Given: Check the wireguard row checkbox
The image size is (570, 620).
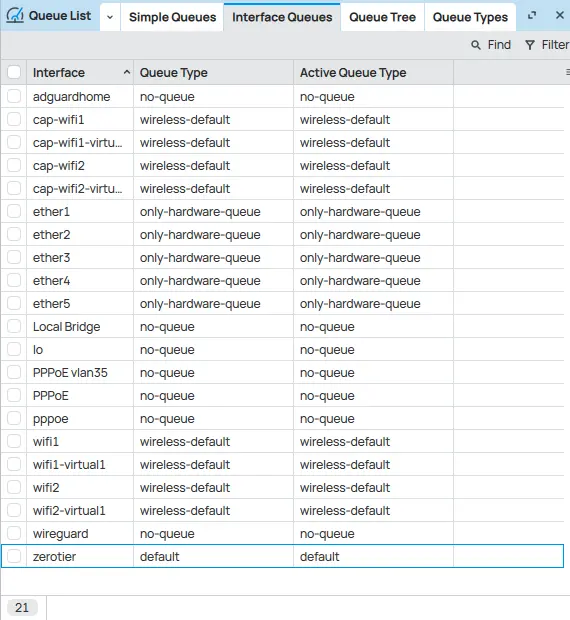Looking at the screenshot, I should pos(14,533).
